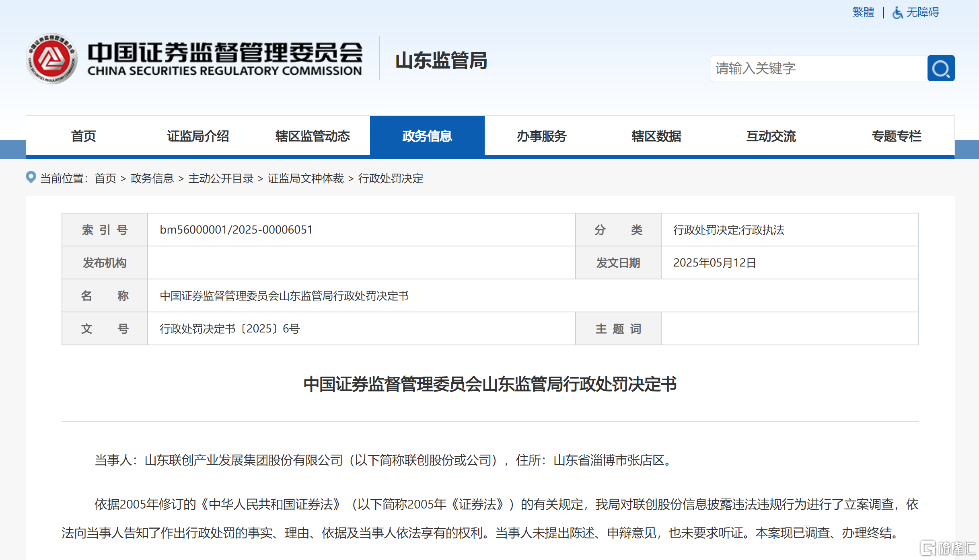Go to the 办事服务 section

coord(542,136)
